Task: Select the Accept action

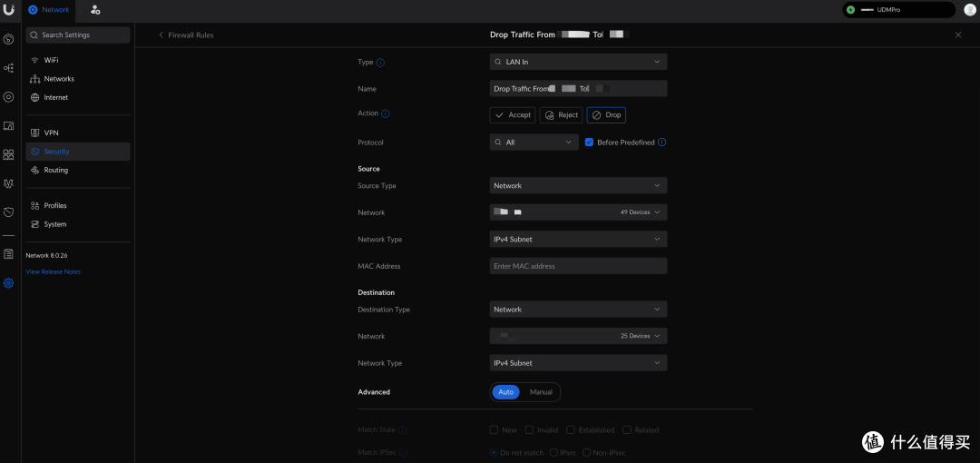Action: 513,115
